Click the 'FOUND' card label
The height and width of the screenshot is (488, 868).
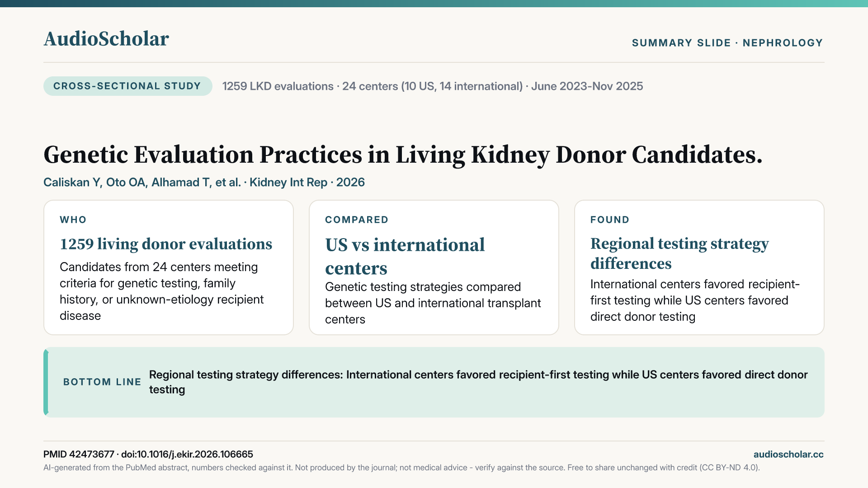[610, 220]
